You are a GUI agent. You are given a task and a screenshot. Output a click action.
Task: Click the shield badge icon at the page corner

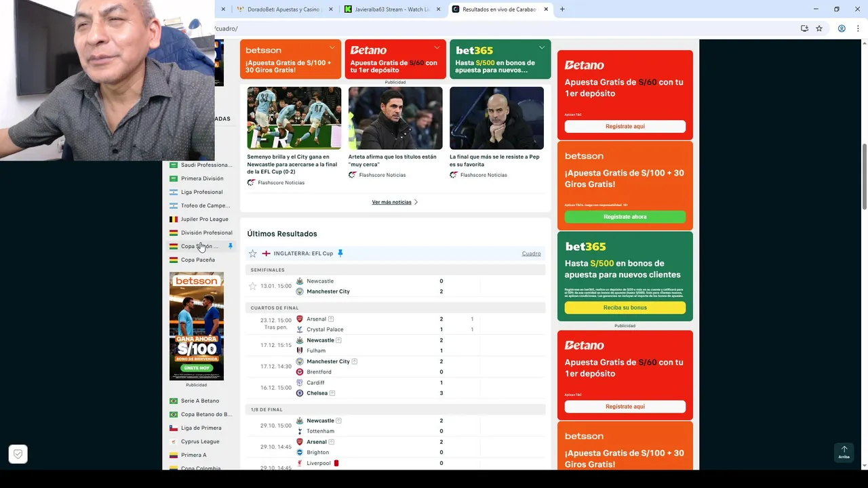pyautogui.click(x=18, y=454)
